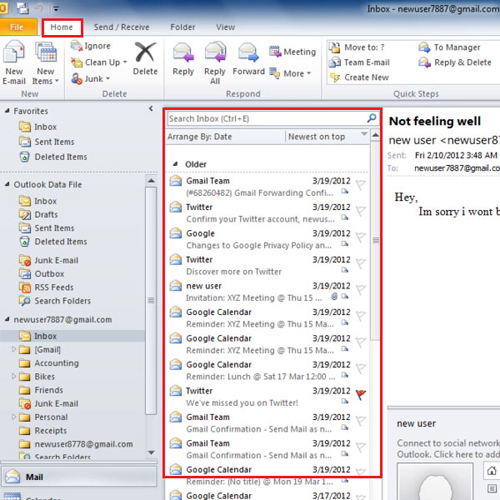This screenshot has width=500, height=500.
Task: Clear red flag on We've missed you email
Action: point(361,394)
